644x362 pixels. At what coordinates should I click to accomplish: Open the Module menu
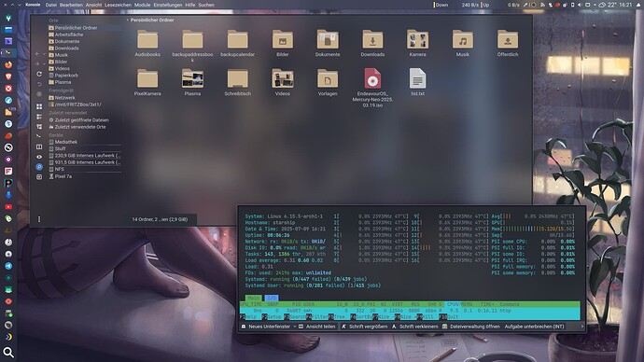(x=142, y=5)
